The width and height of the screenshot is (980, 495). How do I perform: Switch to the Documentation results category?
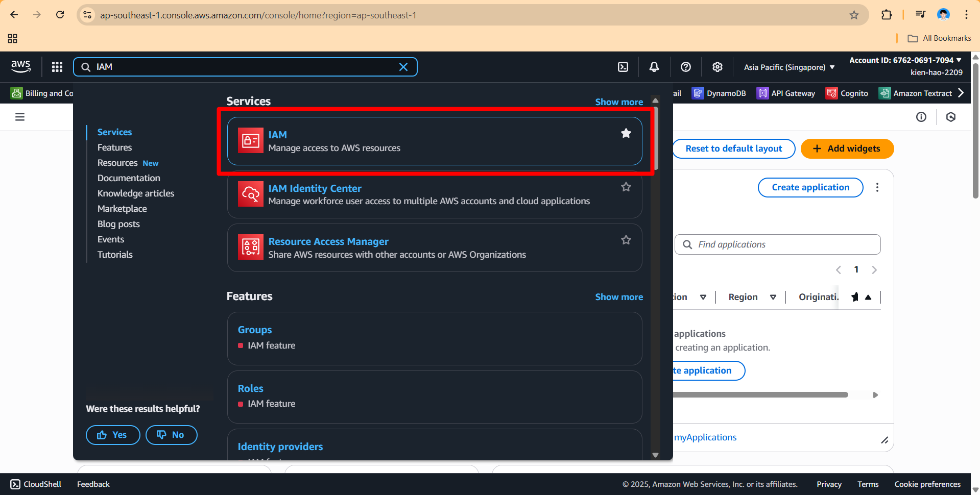[x=129, y=178]
